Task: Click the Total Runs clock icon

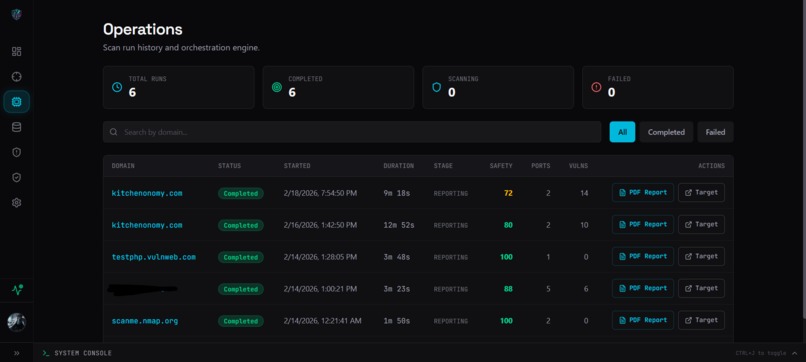Action: pyautogui.click(x=117, y=87)
